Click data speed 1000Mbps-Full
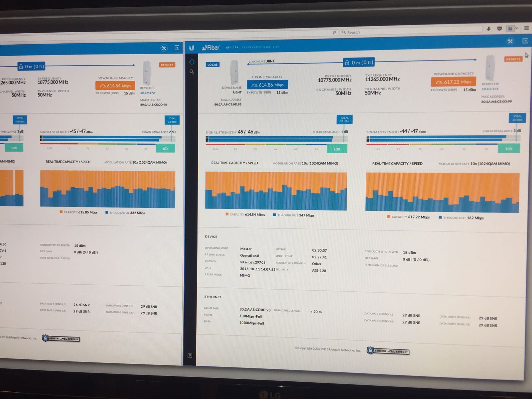Screen dimensions: 532x399 pyautogui.click(x=252, y=323)
